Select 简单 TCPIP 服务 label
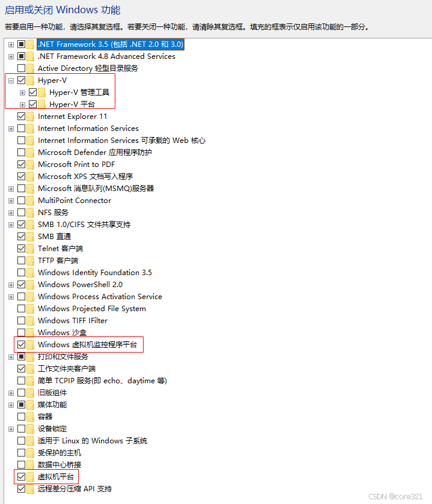The image size is (432, 504). pyautogui.click(x=102, y=381)
